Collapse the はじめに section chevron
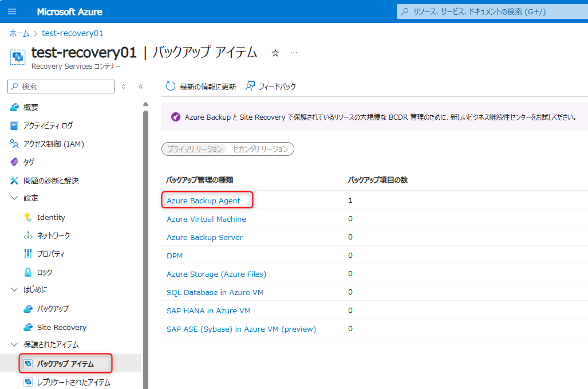The width and height of the screenshot is (588, 389). [x=14, y=289]
